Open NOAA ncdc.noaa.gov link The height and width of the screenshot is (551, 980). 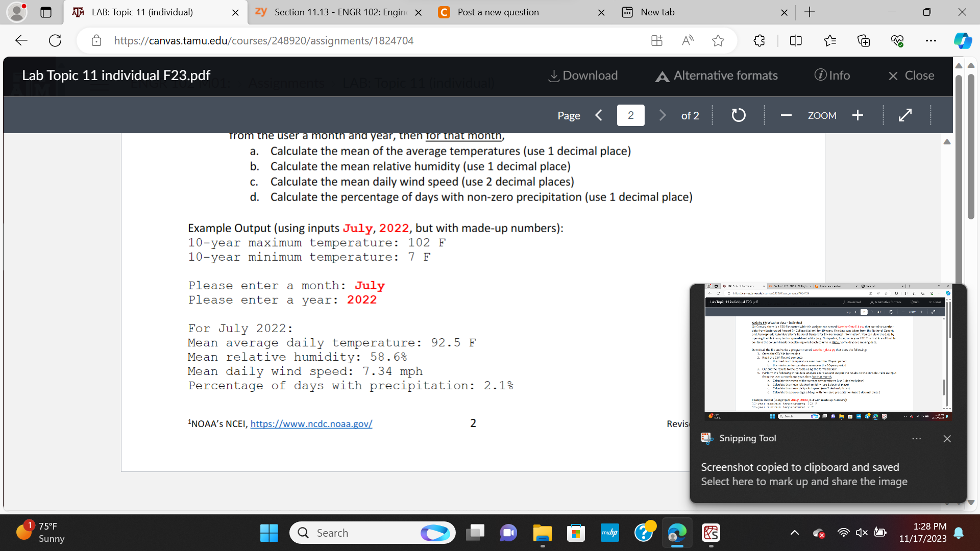click(x=311, y=424)
